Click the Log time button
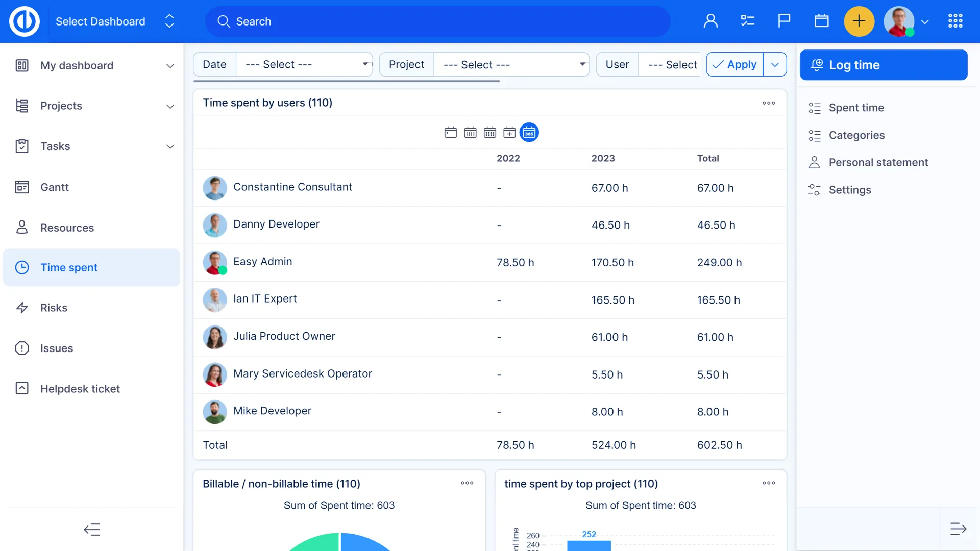The width and height of the screenshot is (980, 551). click(x=884, y=65)
